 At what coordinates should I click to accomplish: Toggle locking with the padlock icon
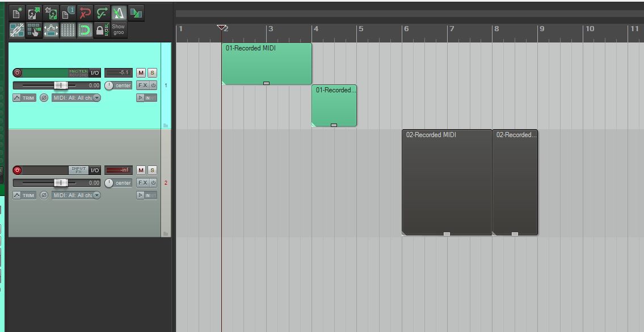coord(102,31)
